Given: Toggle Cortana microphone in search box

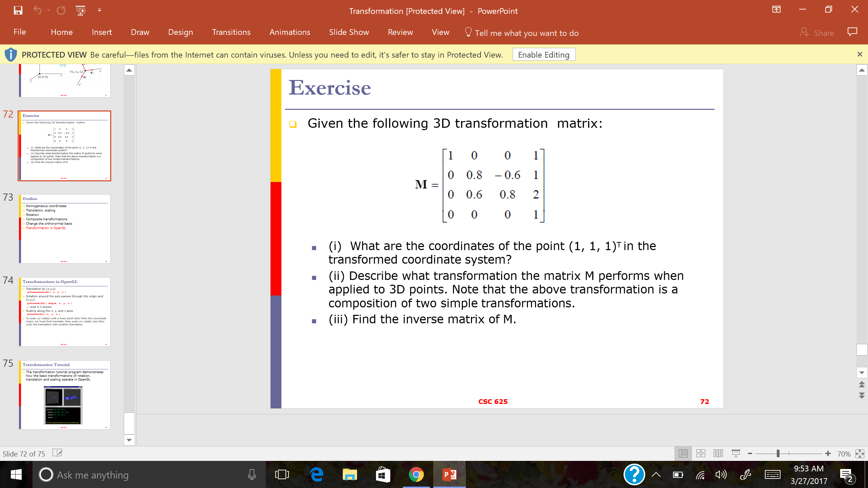Looking at the screenshot, I should 252,474.
